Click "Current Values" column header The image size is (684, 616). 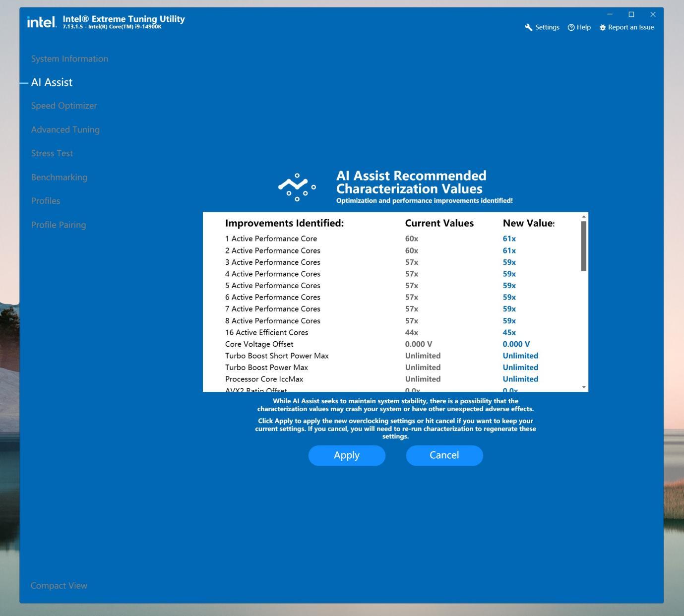click(x=439, y=223)
